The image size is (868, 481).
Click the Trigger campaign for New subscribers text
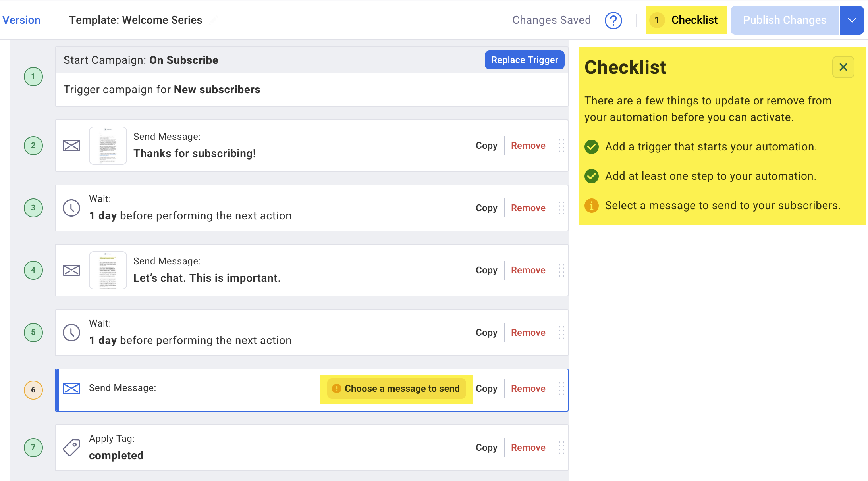click(162, 90)
